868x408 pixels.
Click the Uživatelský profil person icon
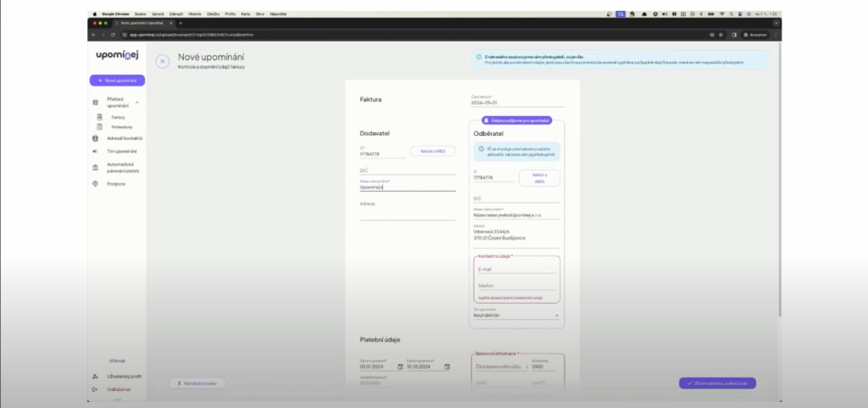pos(95,377)
